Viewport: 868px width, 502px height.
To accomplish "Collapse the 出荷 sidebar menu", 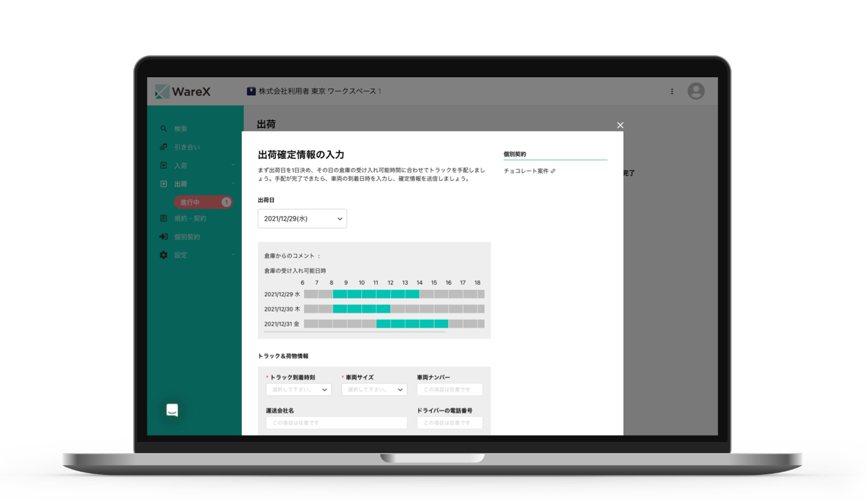I will click(x=233, y=184).
